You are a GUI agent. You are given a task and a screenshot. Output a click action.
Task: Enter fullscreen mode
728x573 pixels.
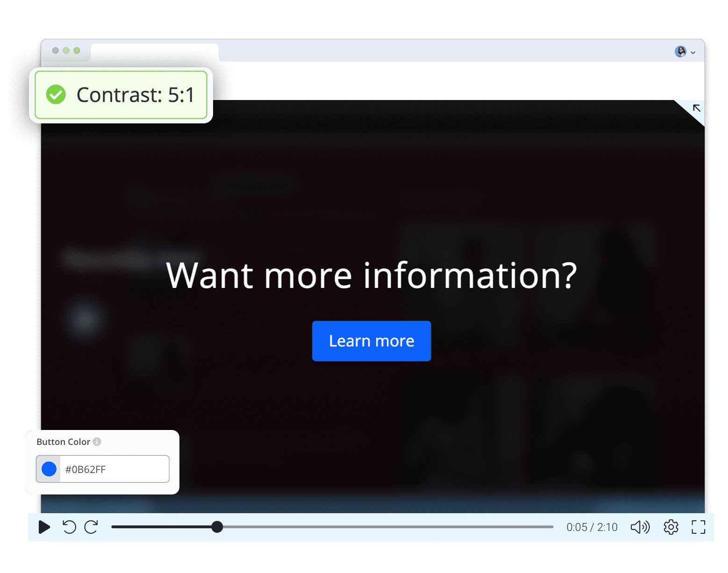[x=699, y=527]
